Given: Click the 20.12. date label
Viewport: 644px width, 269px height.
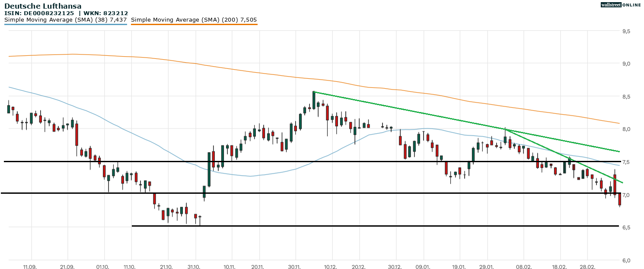Looking at the screenshot, I should (359, 267).
